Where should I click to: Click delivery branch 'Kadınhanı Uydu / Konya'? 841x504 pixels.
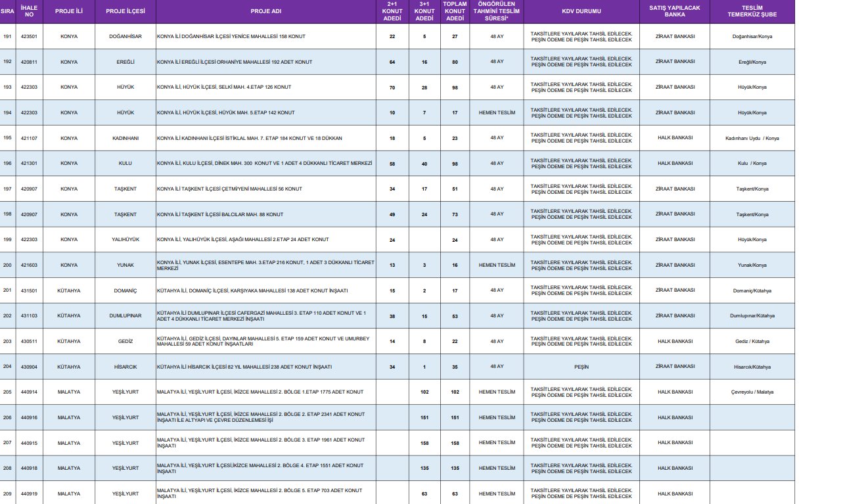pos(752,139)
